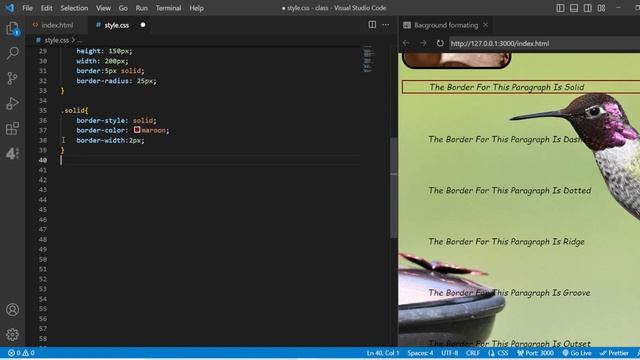
Task: Change end of line sequence CRLF
Action: click(x=473, y=353)
